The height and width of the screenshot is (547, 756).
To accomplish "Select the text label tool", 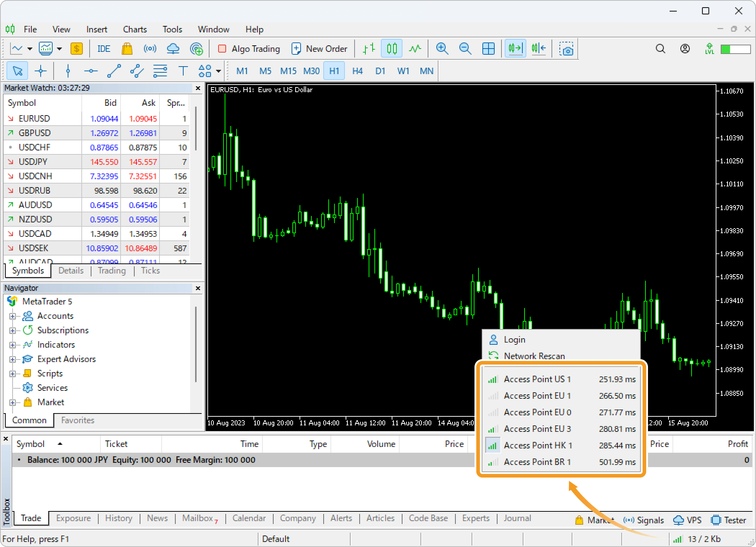I will coord(183,71).
